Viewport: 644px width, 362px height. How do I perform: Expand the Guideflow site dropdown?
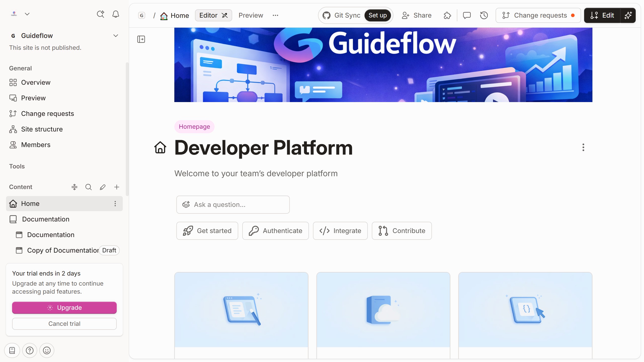[116, 36]
